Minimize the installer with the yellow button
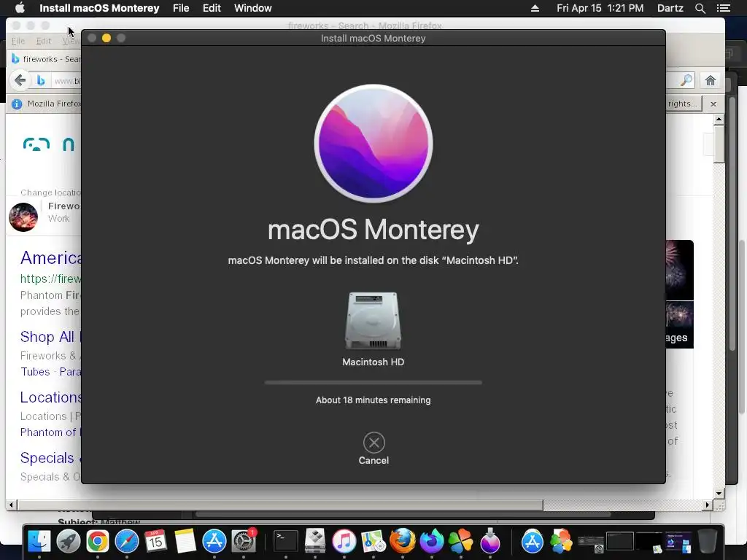 click(107, 38)
